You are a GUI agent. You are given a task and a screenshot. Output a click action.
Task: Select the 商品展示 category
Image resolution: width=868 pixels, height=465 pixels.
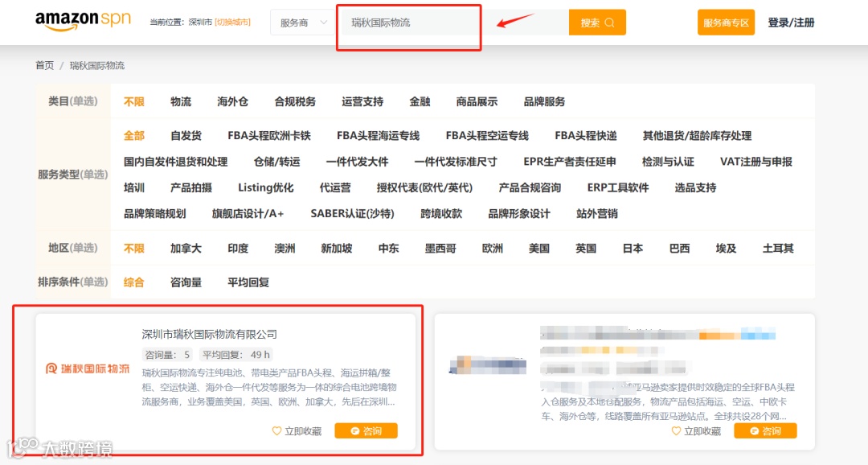[x=477, y=101]
